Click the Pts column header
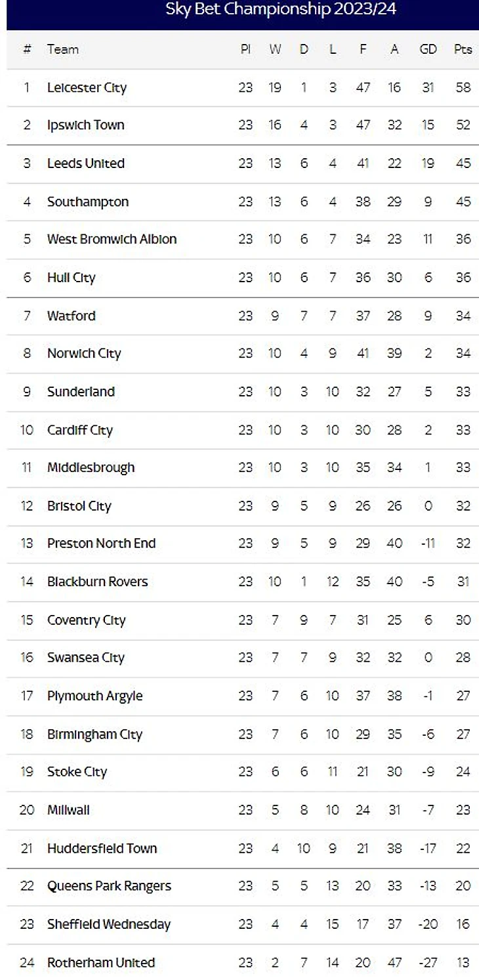This screenshot has width=479, height=980. coord(463,49)
